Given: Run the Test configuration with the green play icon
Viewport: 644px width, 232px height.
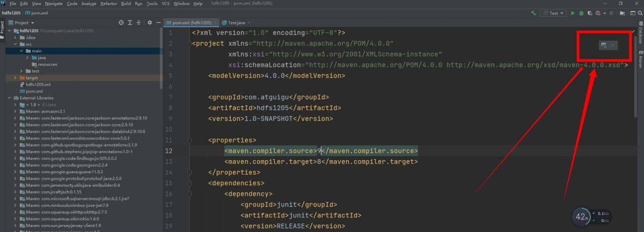Looking at the screenshot, I should tap(573, 13).
